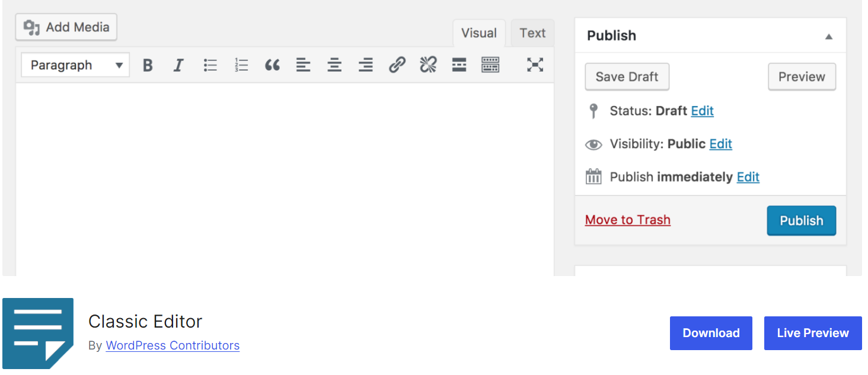Align text left
The height and width of the screenshot is (375, 868).
pos(304,65)
